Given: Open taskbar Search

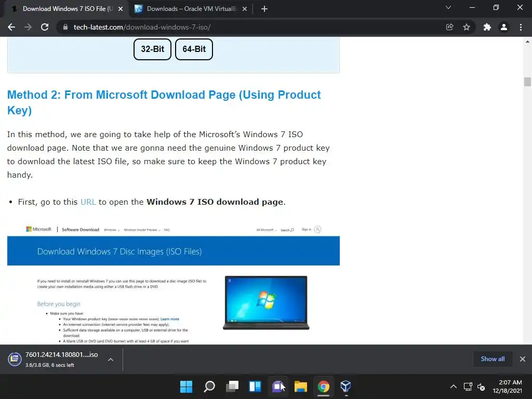Looking at the screenshot, I should [x=209, y=387].
